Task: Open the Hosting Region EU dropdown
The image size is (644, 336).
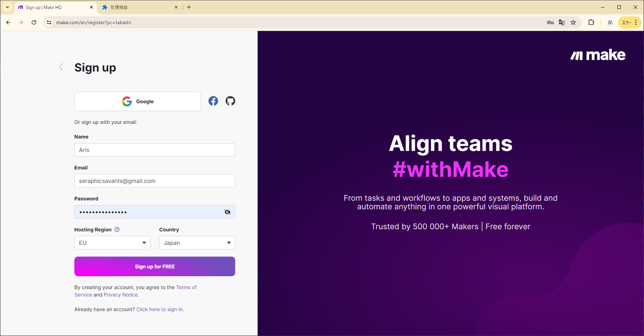Action: (x=112, y=243)
